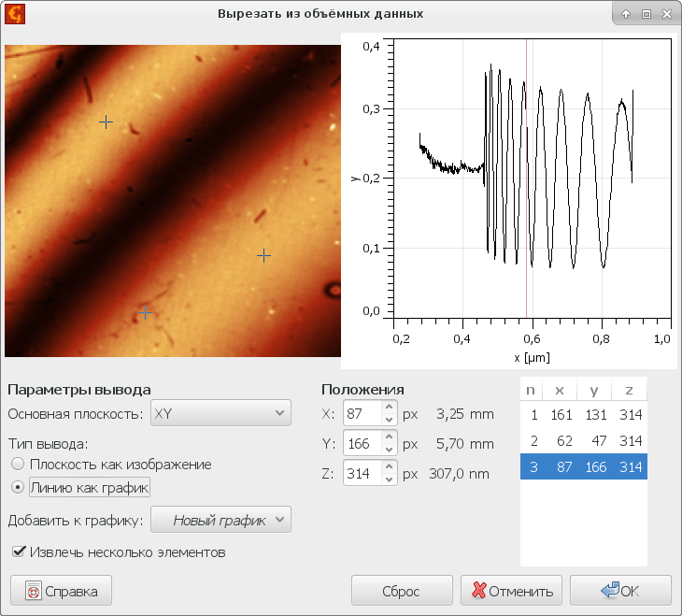Increase Y position with up arrow
682x616 pixels.
[x=389, y=437]
